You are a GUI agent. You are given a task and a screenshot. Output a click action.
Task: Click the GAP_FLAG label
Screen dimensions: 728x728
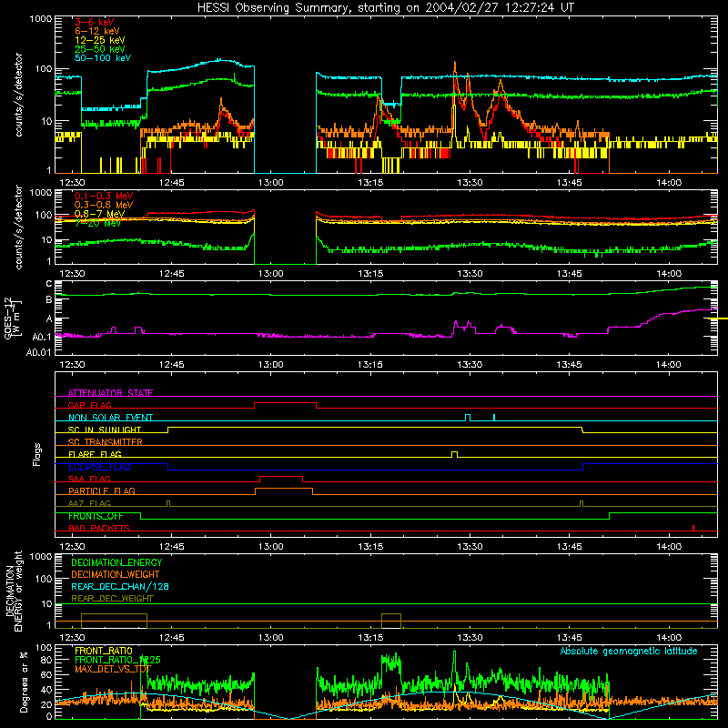pyautogui.click(x=89, y=405)
